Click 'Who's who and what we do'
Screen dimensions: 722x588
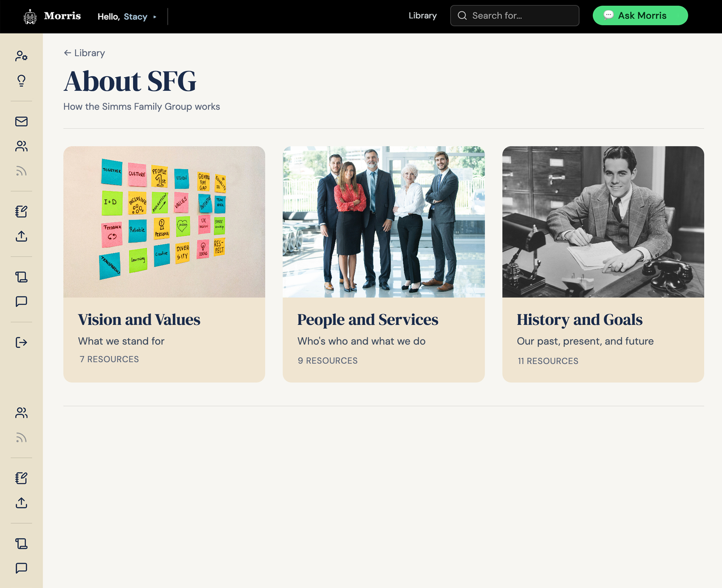pyautogui.click(x=361, y=341)
